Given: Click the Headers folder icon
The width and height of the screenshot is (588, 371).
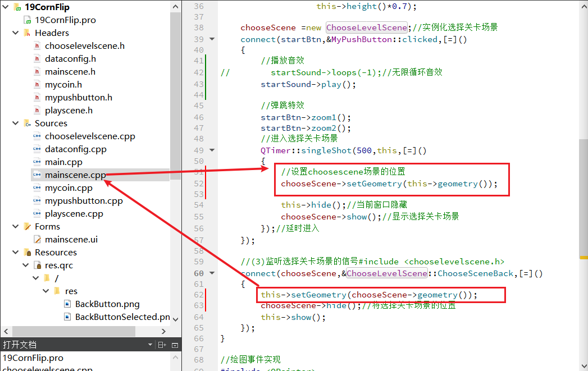Looking at the screenshot, I should [27, 33].
